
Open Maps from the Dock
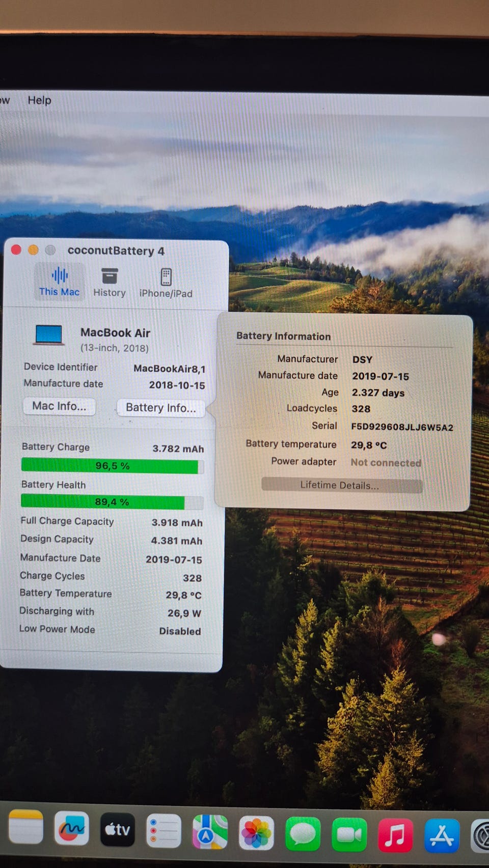click(x=210, y=832)
